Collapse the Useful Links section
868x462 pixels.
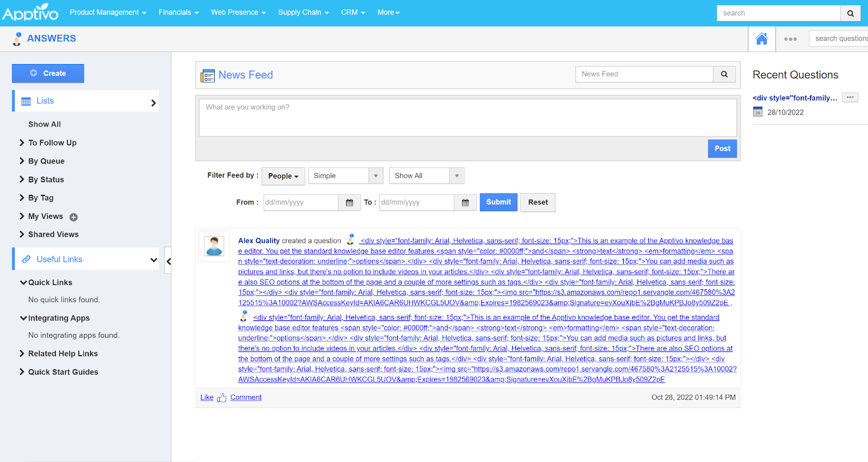tap(154, 260)
